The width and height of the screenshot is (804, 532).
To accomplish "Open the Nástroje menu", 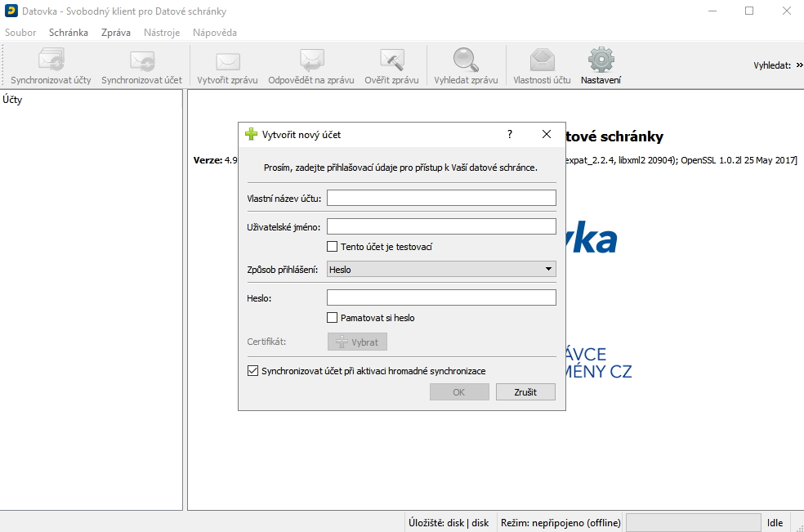I will (162, 33).
